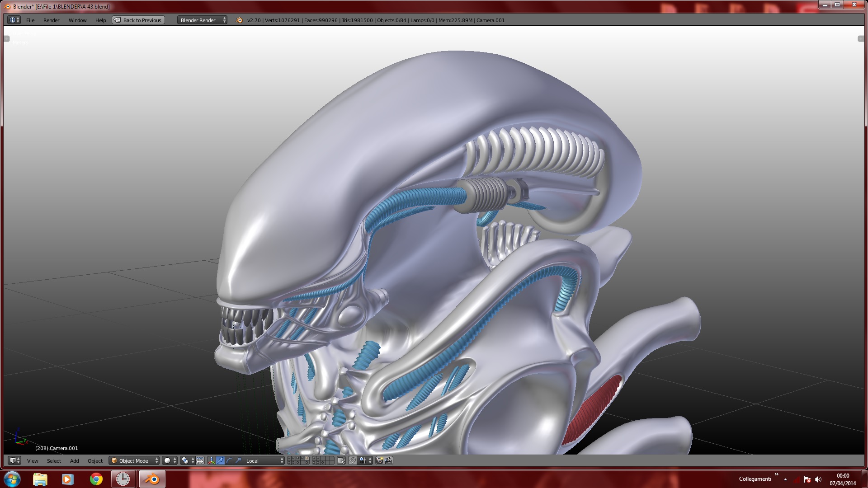Open the Blender Render engine dropdown
This screenshot has height=488, width=868.
(202, 20)
